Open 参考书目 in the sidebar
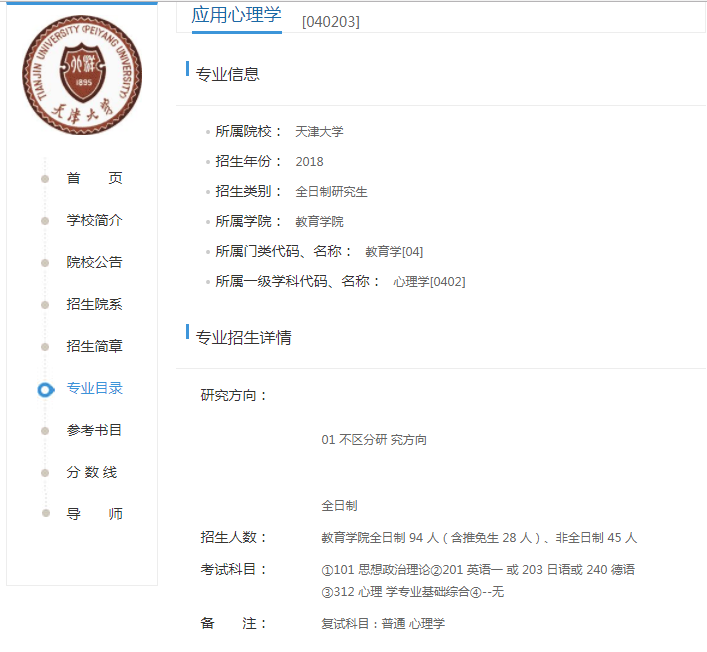Image resolution: width=707 pixels, height=652 pixels. point(95,430)
